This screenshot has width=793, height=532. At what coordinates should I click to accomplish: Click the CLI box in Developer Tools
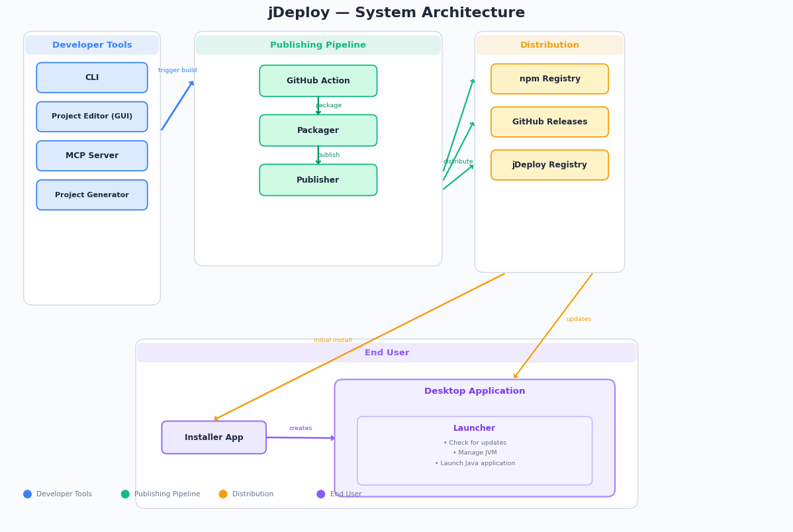[92, 77]
